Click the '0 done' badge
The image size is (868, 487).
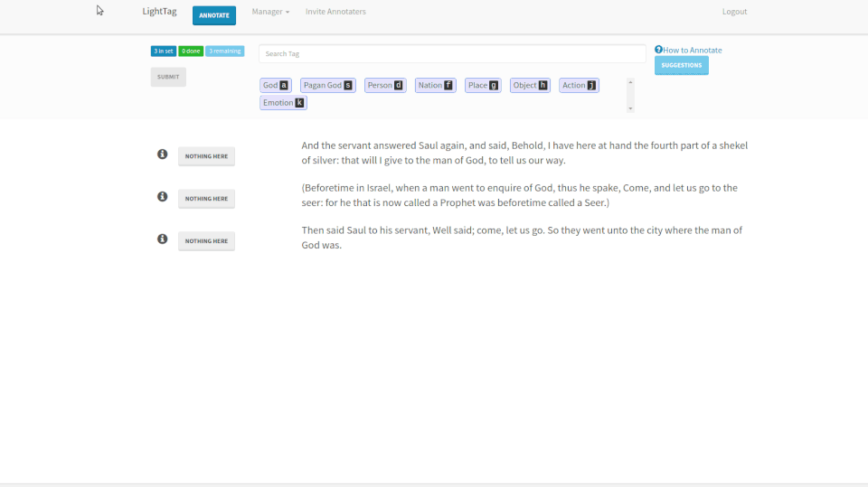(191, 51)
